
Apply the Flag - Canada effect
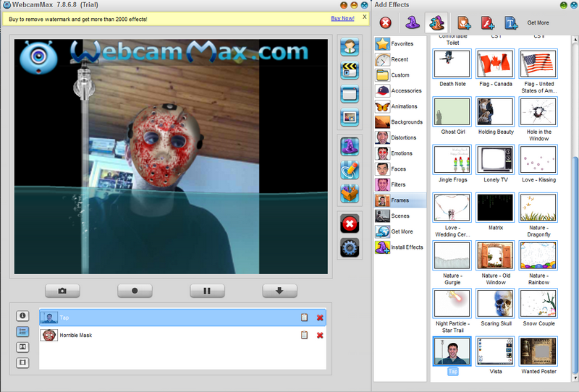coord(495,64)
